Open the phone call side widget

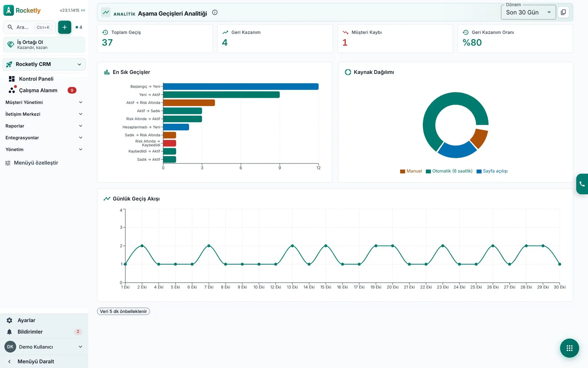tap(582, 184)
